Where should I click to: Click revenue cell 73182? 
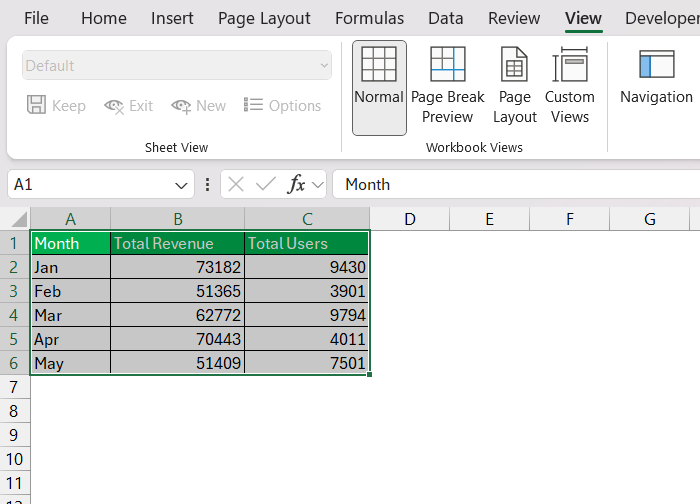[178, 267]
